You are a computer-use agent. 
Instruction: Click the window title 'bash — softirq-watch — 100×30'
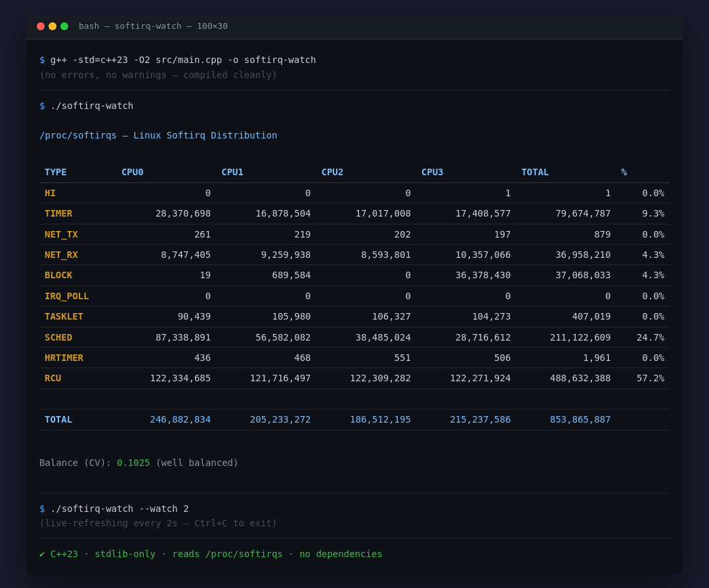coord(153,26)
